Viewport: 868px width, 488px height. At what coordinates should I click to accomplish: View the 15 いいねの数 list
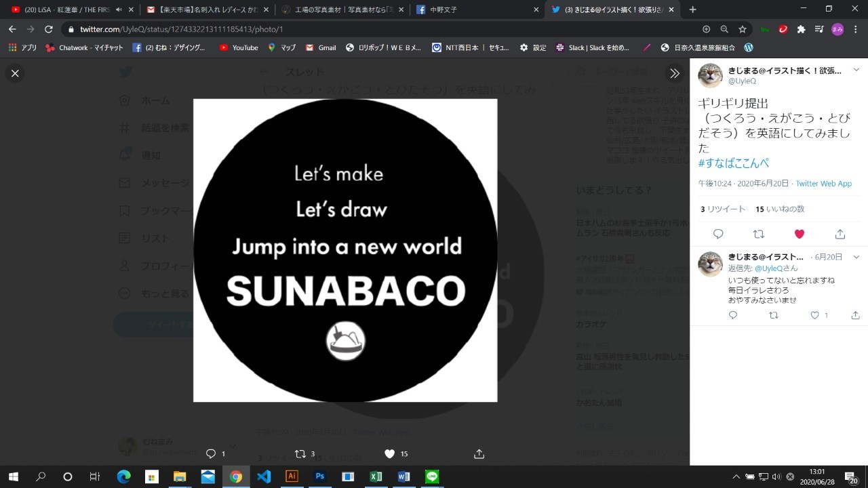(x=780, y=209)
